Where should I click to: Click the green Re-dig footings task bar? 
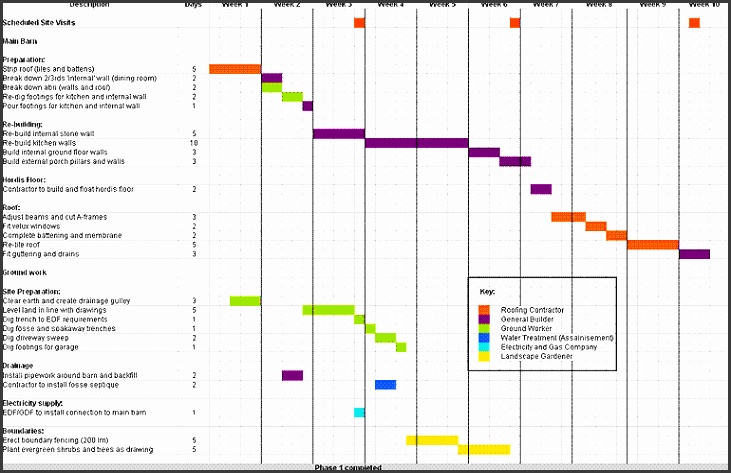point(292,96)
